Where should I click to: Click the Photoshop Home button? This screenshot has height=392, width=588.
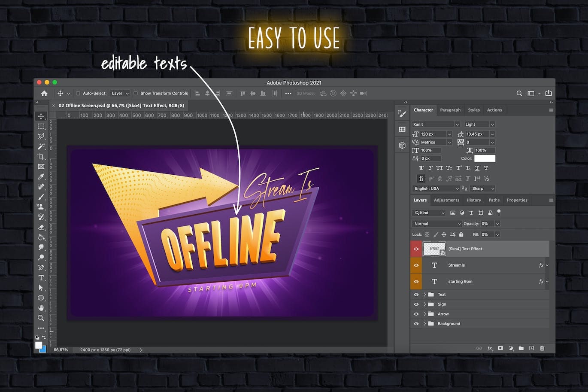click(44, 93)
